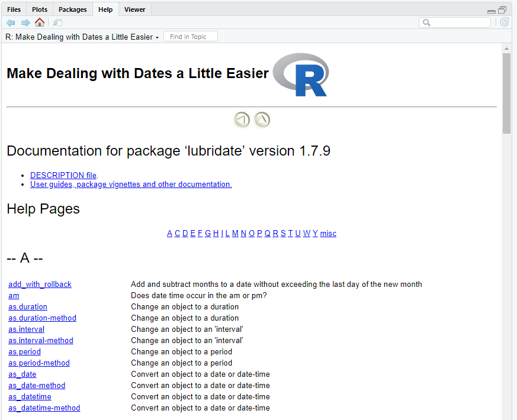
Task: Show help in new window icon
Action: click(x=57, y=22)
